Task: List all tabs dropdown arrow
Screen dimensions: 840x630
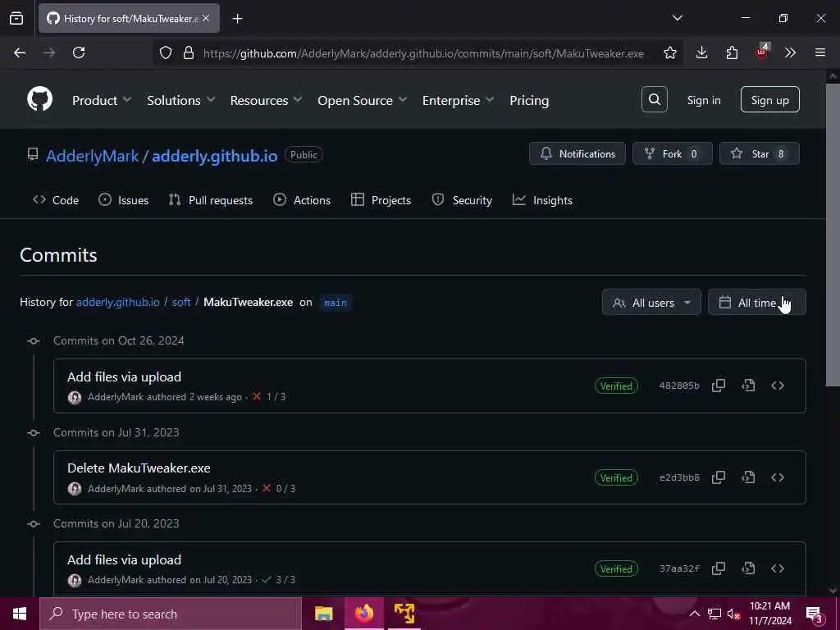Action: [x=677, y=18]
